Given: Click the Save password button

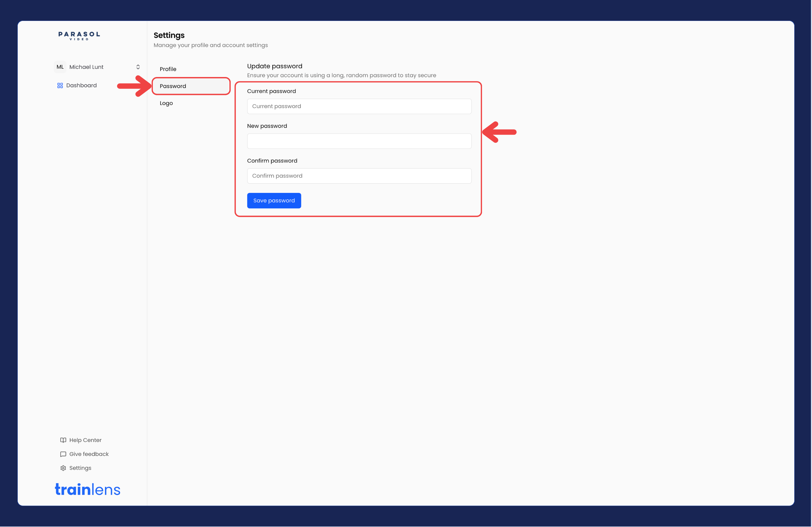Looking at the screenshot, I should tap(274, 200).
